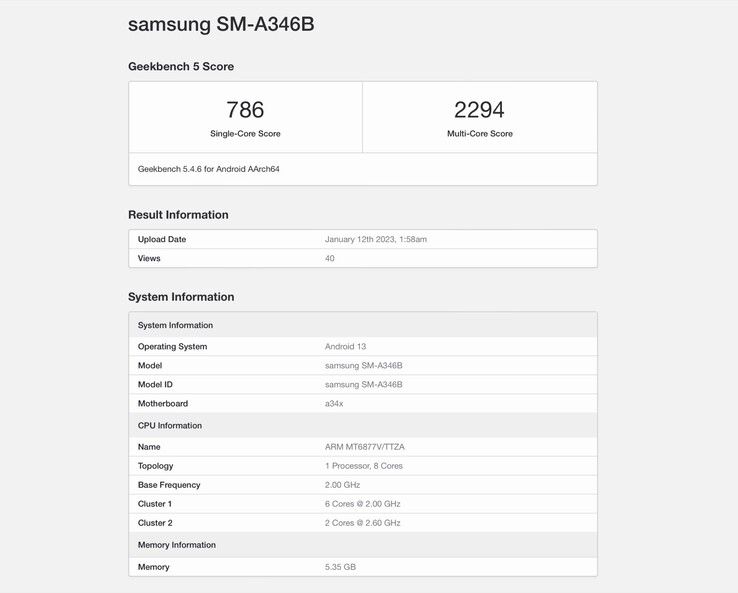
Task: Click the System Information section heading
Action: pos(181,297)
